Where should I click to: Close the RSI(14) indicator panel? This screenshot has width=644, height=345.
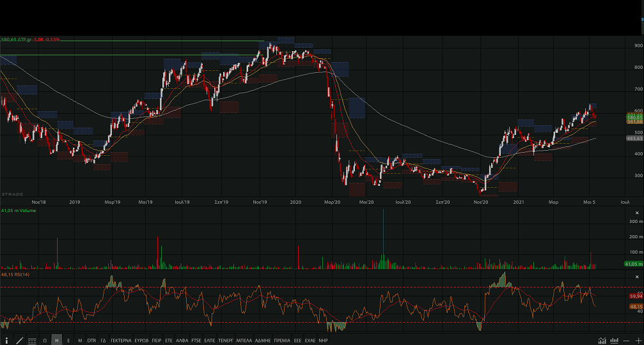tap(637, 275)
